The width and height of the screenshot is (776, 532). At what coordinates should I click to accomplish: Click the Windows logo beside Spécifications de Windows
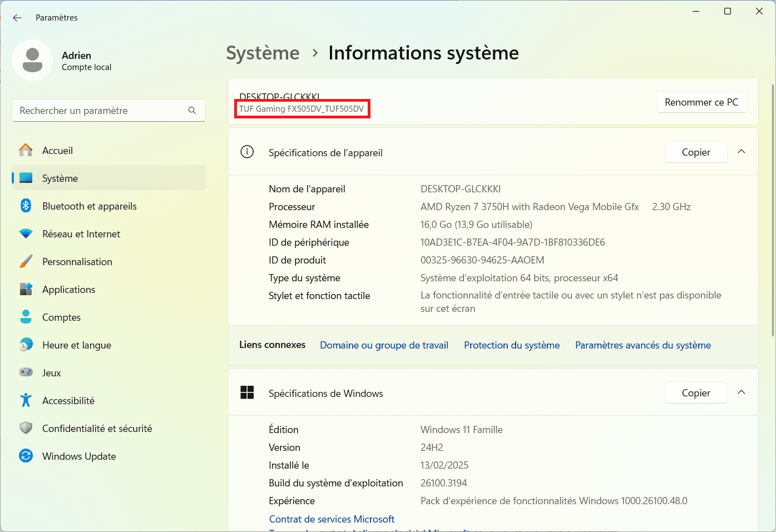[x=247, y=392]
